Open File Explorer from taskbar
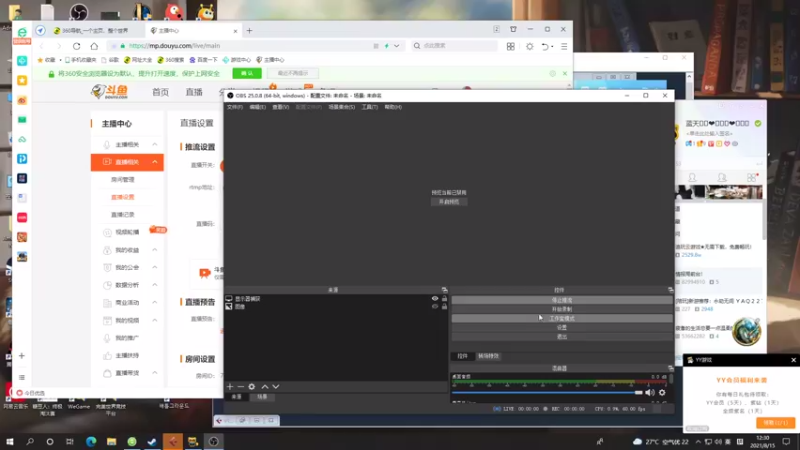 (111, 441)
